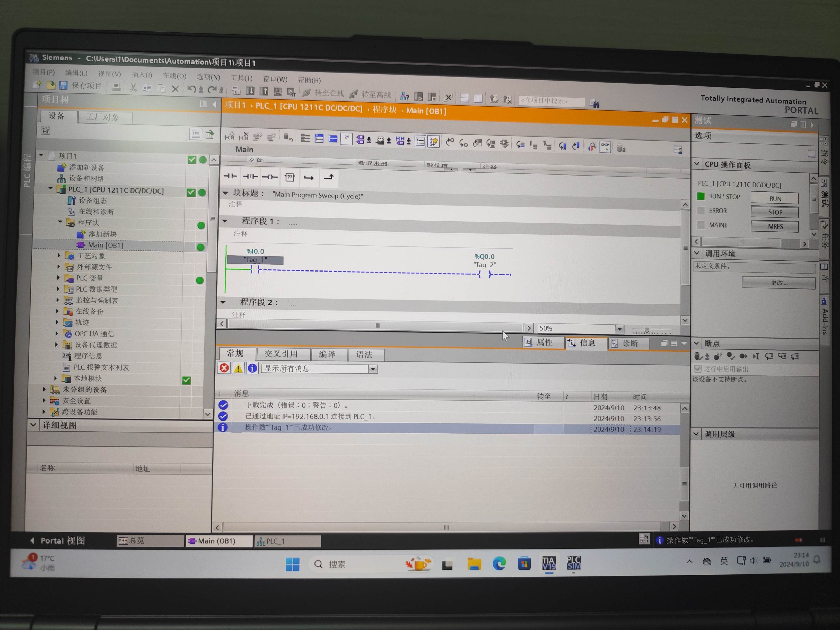
Task: Insert a normally open contact
Action: point(230,176)
